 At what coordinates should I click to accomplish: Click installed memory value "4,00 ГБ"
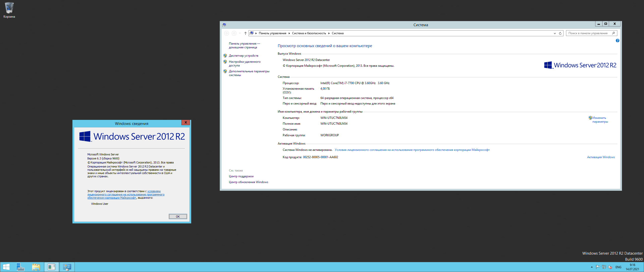pyautogui.click(x=325, y=89)
